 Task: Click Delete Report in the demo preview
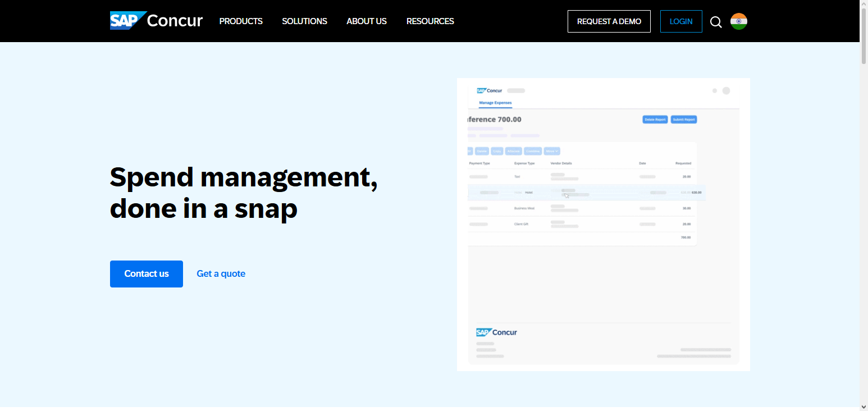[x=655, y=119]
